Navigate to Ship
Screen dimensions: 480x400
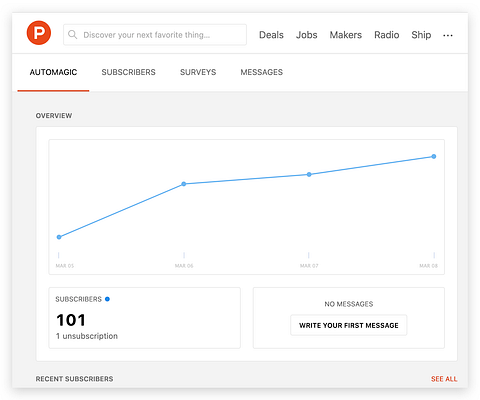tap(421, 35)
